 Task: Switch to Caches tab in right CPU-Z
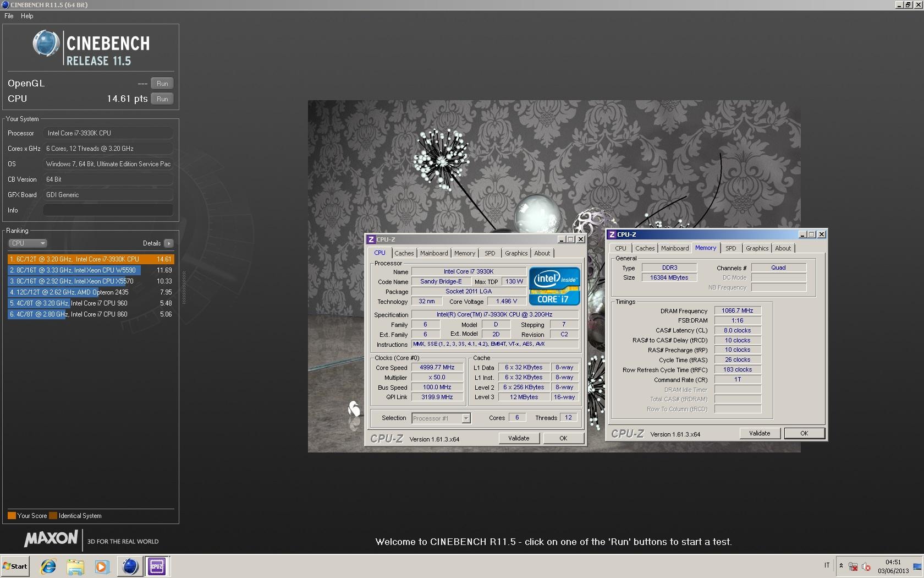click(645, 248)
